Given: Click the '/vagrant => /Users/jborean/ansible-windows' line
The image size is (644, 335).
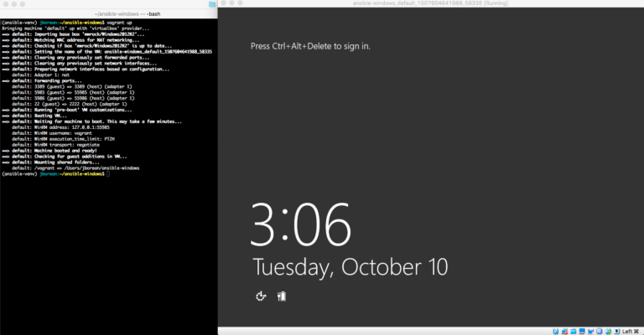Looking at the screenshot, I should (75, 168).
